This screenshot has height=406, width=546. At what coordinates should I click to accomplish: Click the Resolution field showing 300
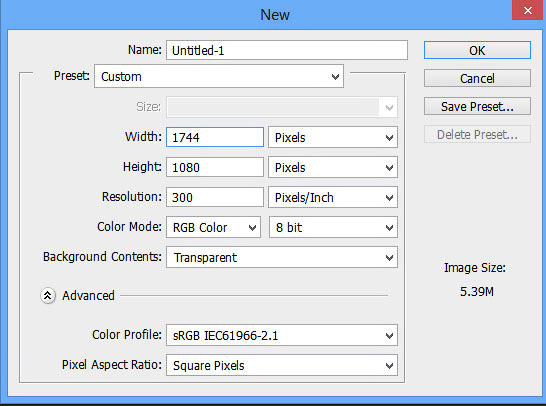click(x=215, y=197)
